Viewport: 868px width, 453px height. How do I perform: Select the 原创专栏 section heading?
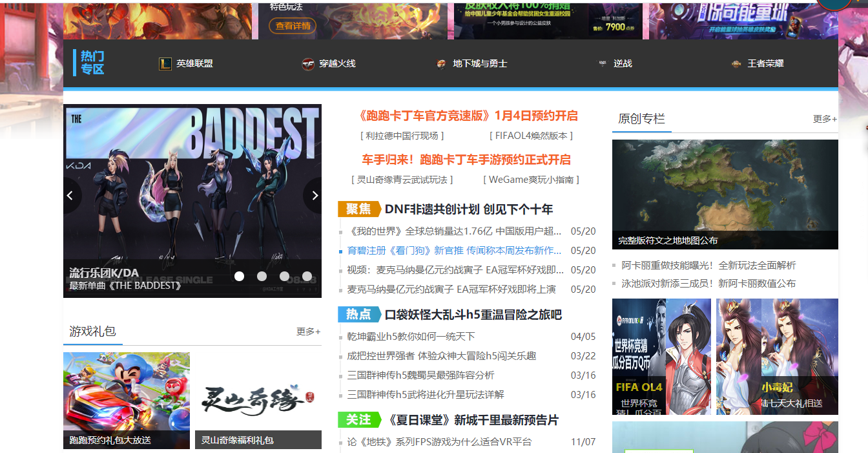coord(641,119)
